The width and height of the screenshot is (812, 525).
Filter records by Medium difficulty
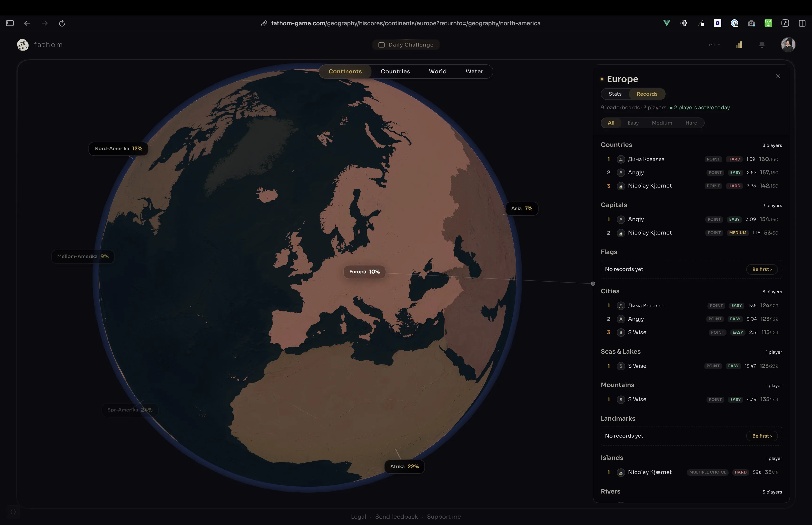(662, 123)
